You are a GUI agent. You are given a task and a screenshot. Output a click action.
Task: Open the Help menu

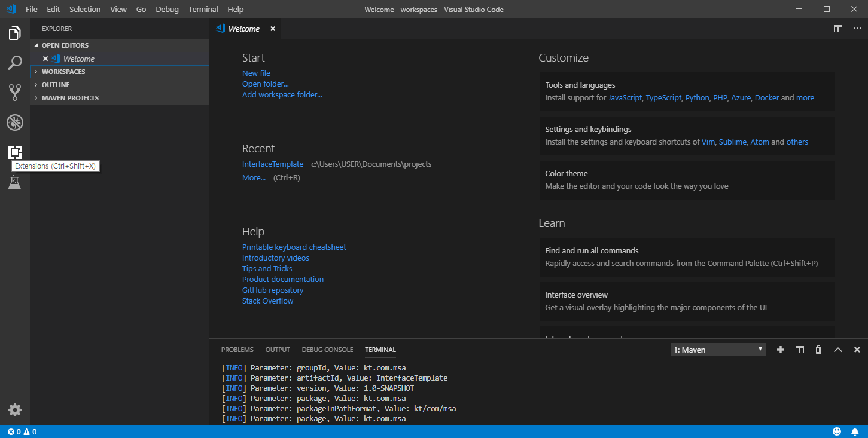(x=236, y=9)
